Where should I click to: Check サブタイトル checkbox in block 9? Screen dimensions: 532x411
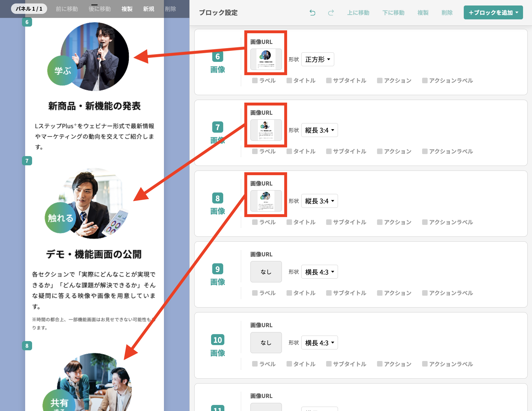point(329,293)
